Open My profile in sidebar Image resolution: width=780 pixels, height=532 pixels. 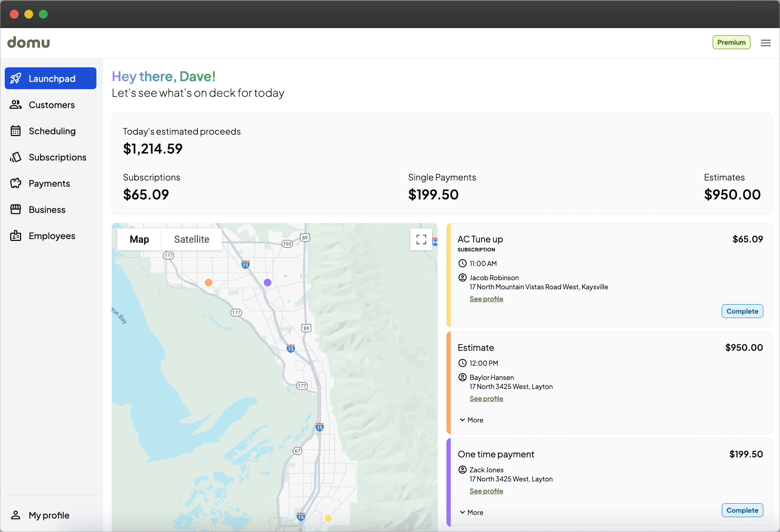[x=49, y=515]
